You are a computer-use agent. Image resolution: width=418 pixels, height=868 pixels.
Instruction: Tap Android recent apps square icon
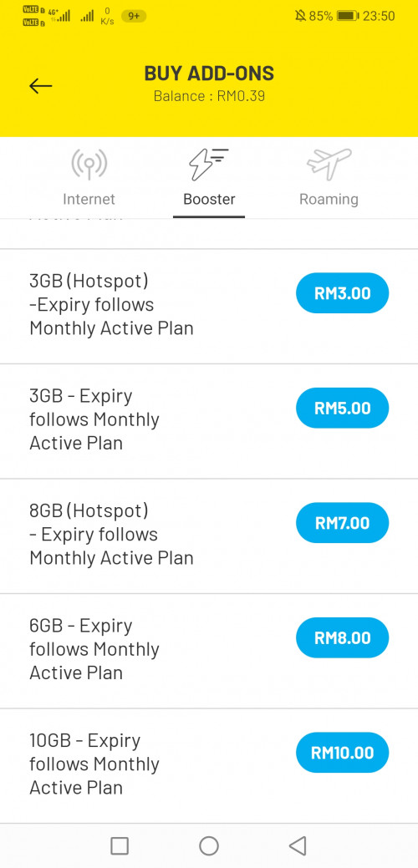click(120, 845)
